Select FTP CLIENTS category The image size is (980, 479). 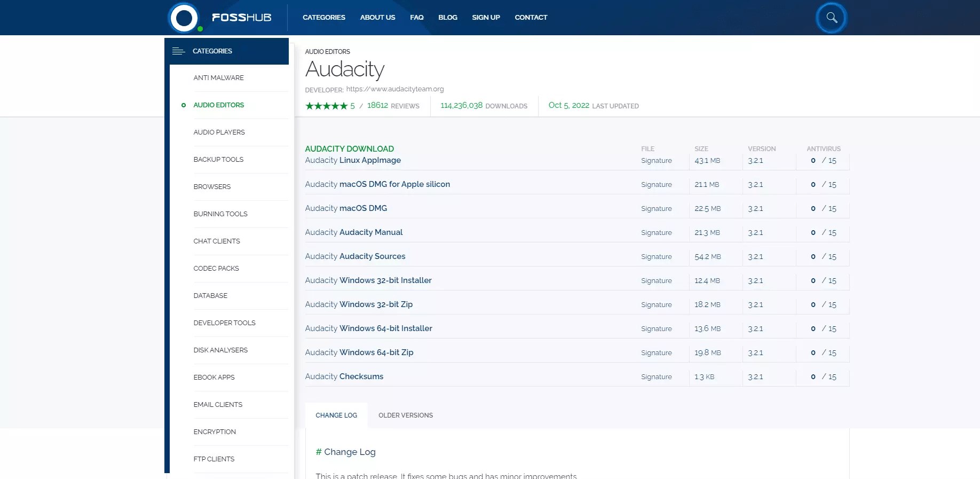(214, 459)
